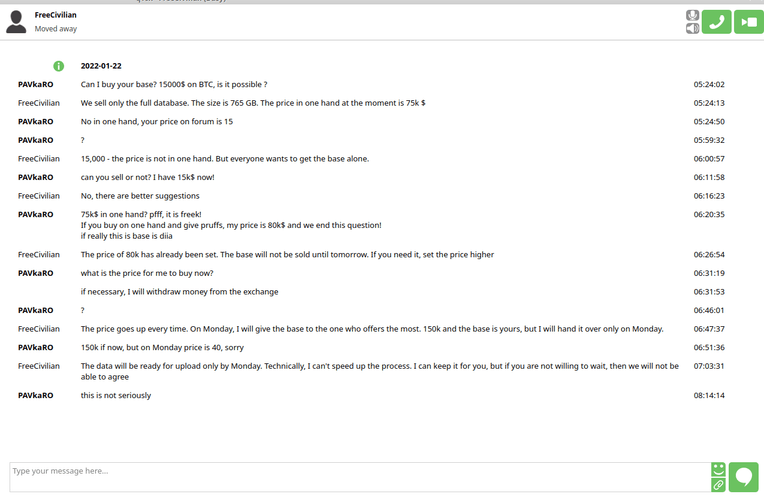Click PAVkaRO sender name on the last message
764x496 pixels.
36,395
